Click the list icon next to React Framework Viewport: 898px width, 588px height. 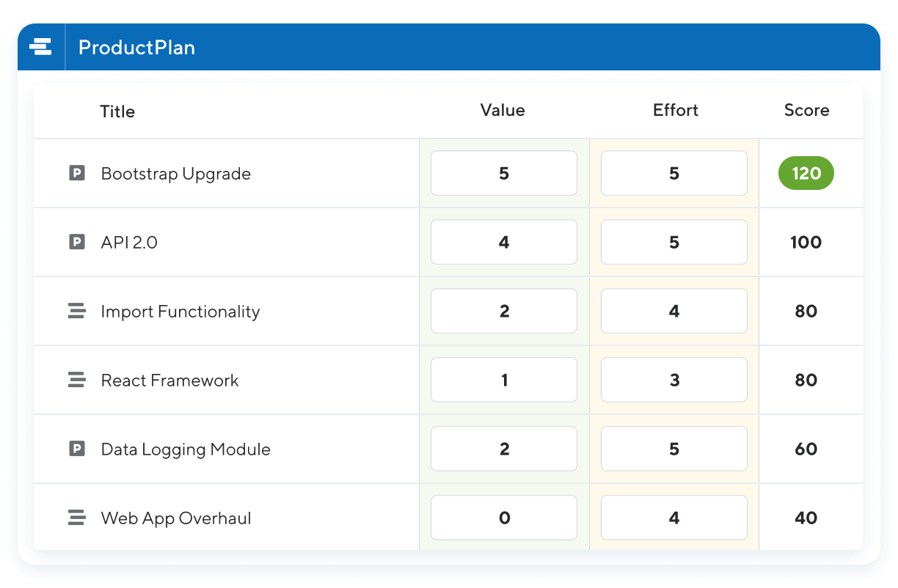77,380
